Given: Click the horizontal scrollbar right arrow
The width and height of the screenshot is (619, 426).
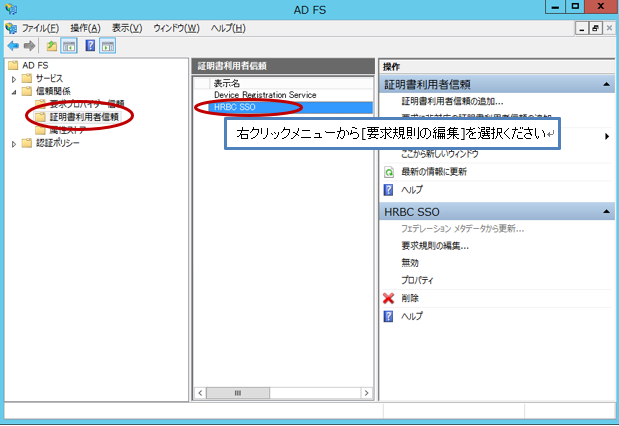Looking at the screenshot, I should (x=366, y=393).
